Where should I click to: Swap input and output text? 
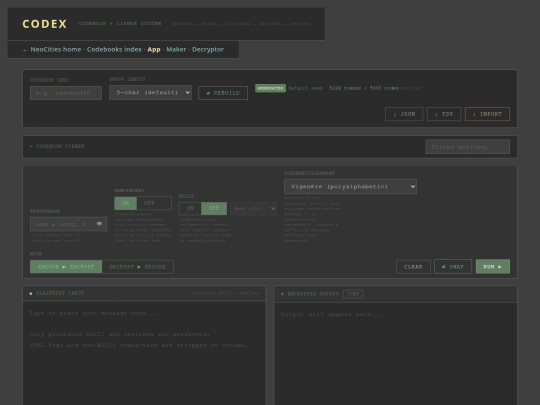click(x=453, y=267)
